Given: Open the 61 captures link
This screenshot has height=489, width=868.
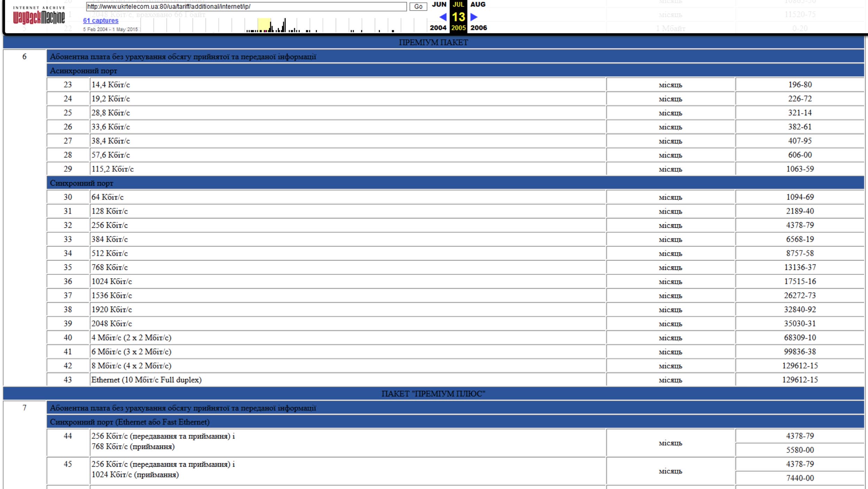Looking at the screenshot, I should tap(101, 21).
